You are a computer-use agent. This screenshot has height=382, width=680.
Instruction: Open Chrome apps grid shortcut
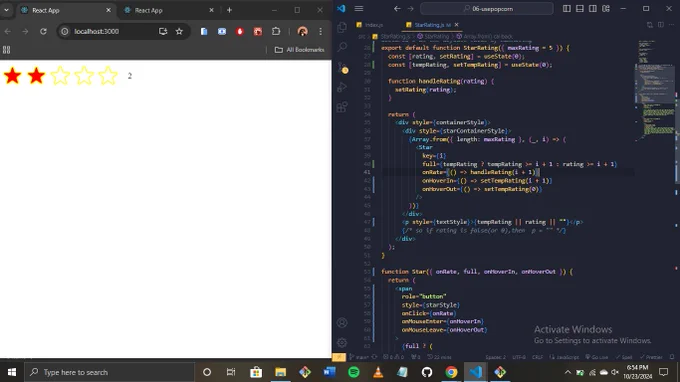[x=7, y=50]
